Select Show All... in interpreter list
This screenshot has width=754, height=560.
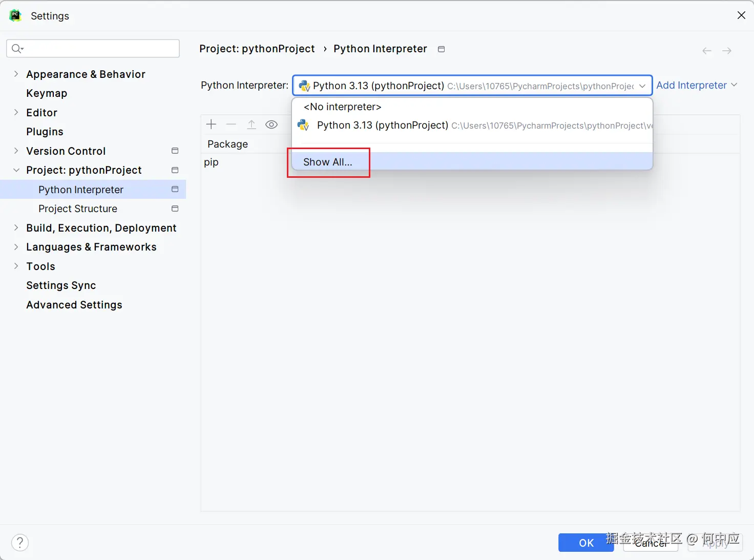click(x=328, y=162)
